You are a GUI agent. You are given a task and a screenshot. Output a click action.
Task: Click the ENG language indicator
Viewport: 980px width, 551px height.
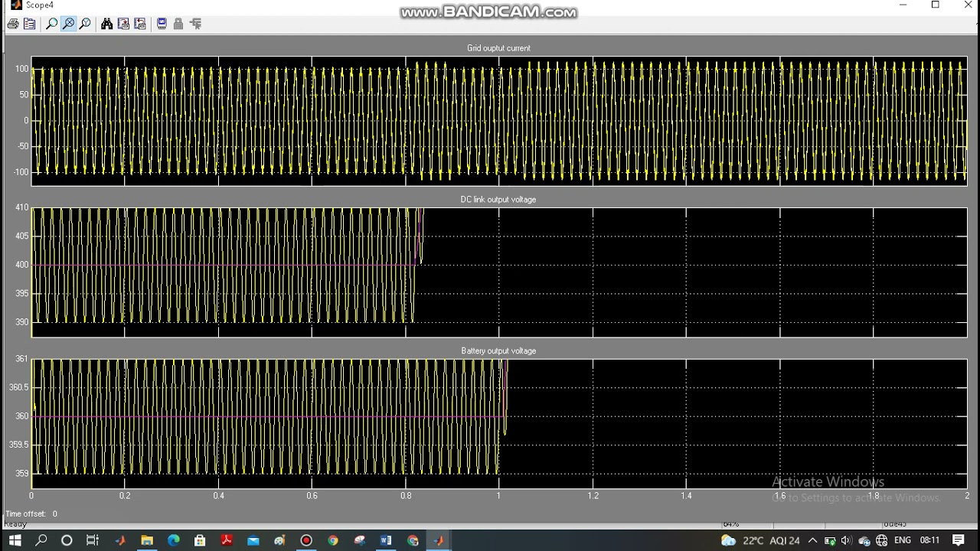click(x=903, y=540)
